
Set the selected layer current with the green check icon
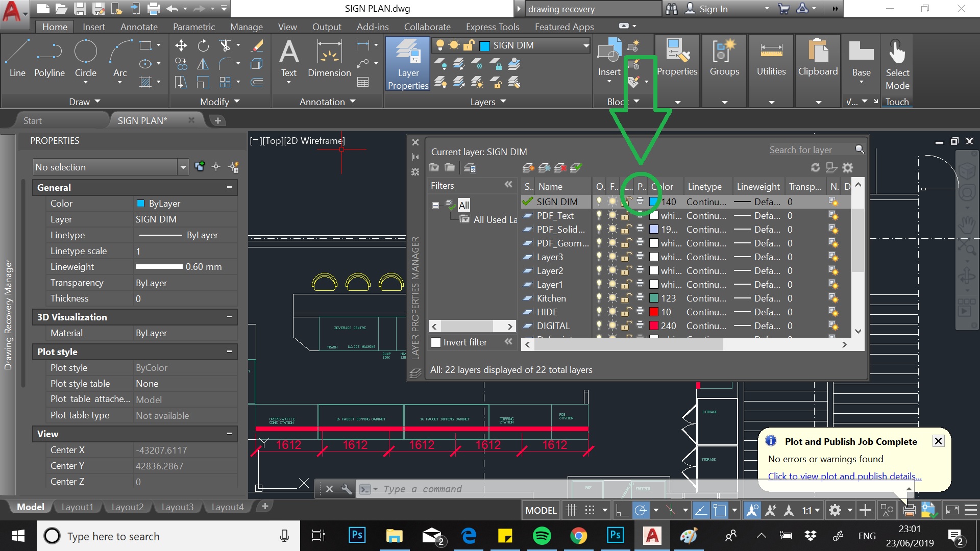576,167
